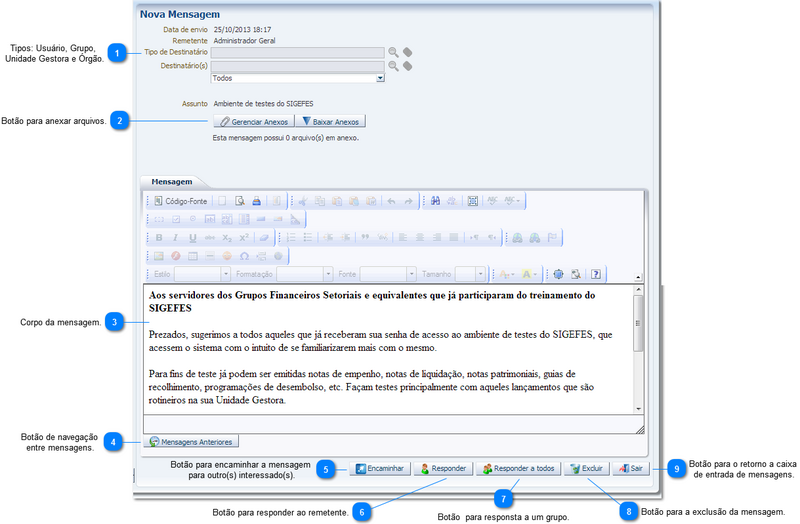The image size is (800, 524).
Task: Toggle Bold formatting
Action: click(159, 238)
